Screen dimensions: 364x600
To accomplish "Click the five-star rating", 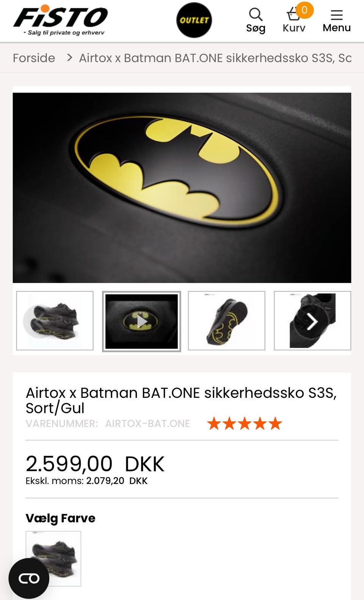I will coord(245,423).
